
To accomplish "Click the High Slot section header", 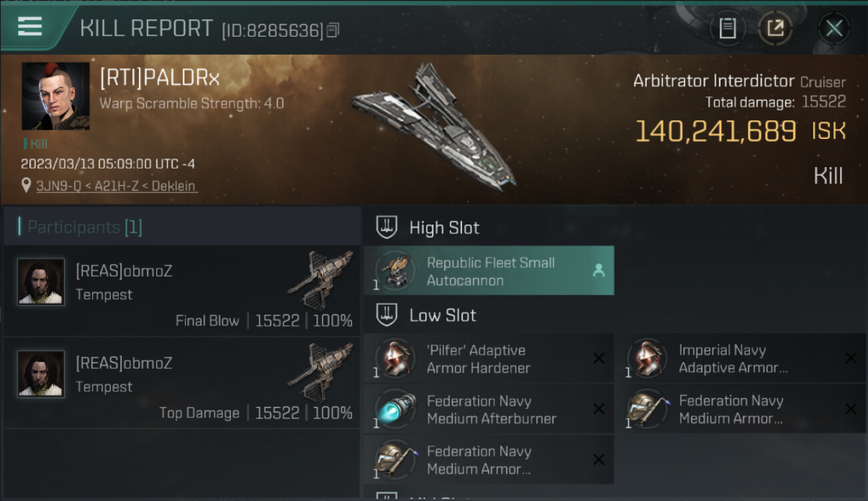I will click(x=444, y=228).
